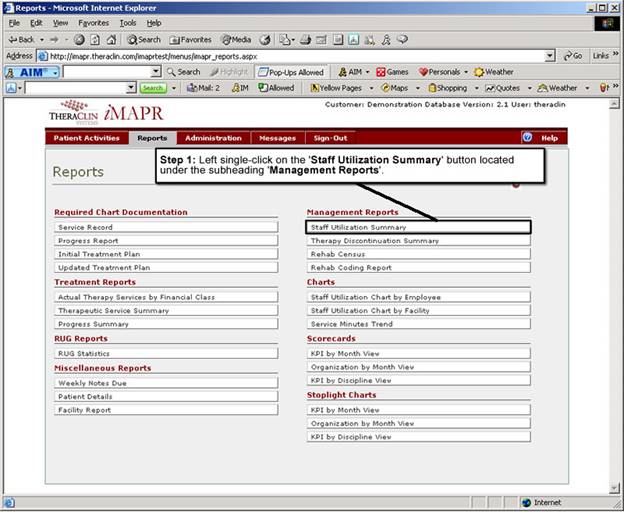The width and height of the screenshot is (624, 512).
Task: Open the Favorites menu
Action: coord(94,23)
